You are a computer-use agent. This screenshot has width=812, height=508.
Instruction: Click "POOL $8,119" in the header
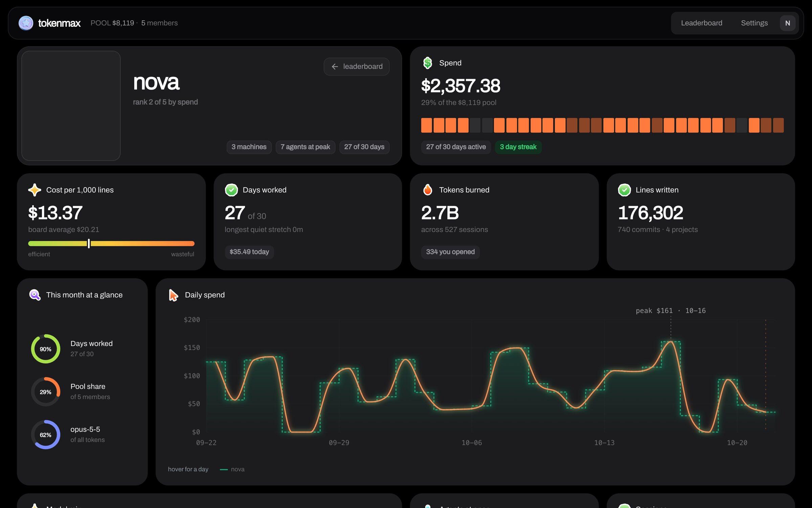(112, 23)
